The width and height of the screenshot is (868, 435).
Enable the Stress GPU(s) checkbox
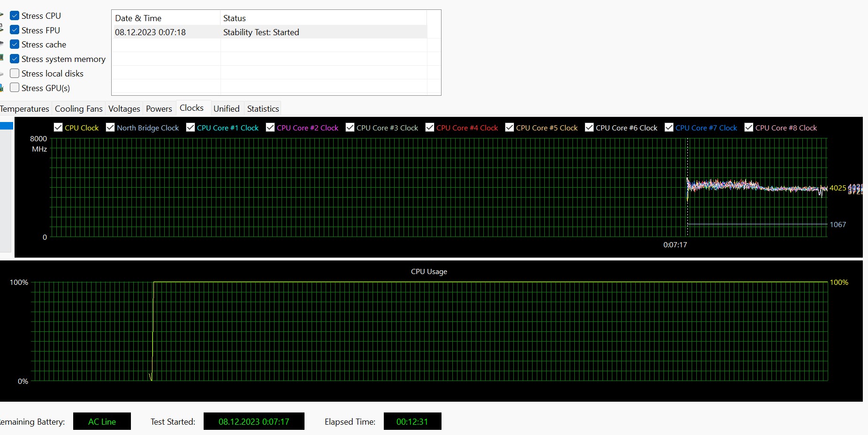(x=15, y=88)
